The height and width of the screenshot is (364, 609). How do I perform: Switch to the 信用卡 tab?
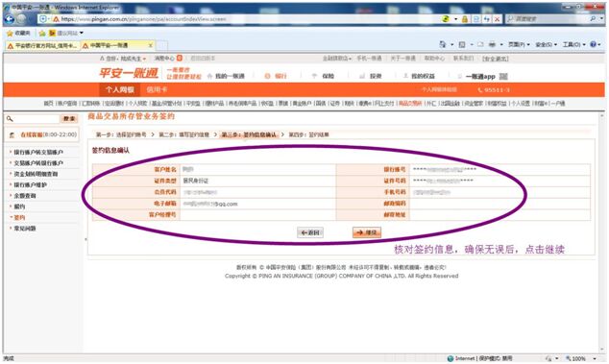click(157, 90)
